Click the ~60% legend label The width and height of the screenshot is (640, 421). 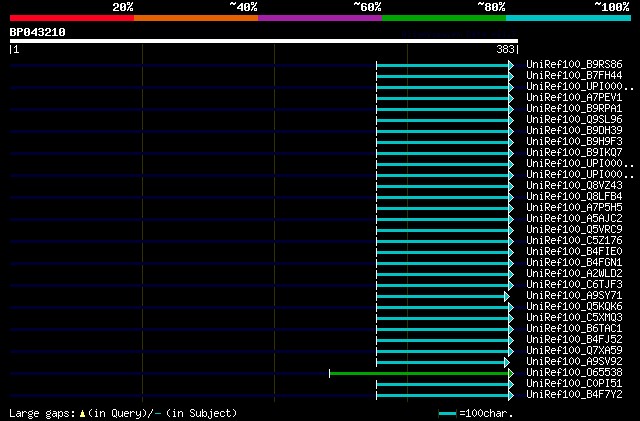click(x=367, y=7)
